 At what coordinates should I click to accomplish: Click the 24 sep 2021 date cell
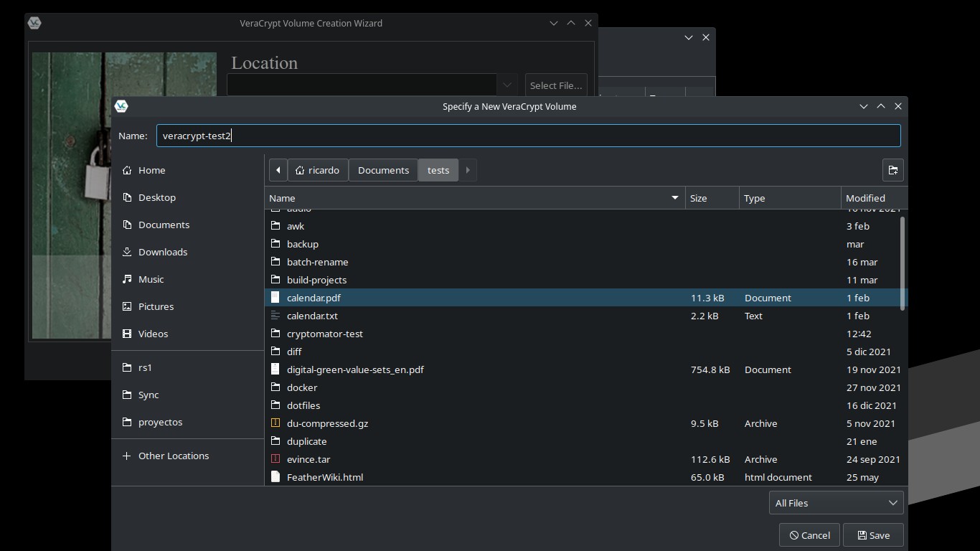point(873,459)
